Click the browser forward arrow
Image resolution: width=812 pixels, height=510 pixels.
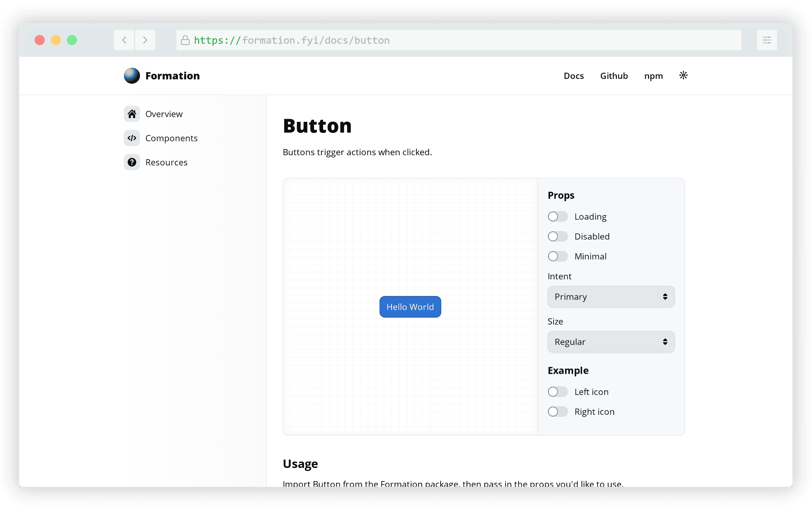pos(145,40)
